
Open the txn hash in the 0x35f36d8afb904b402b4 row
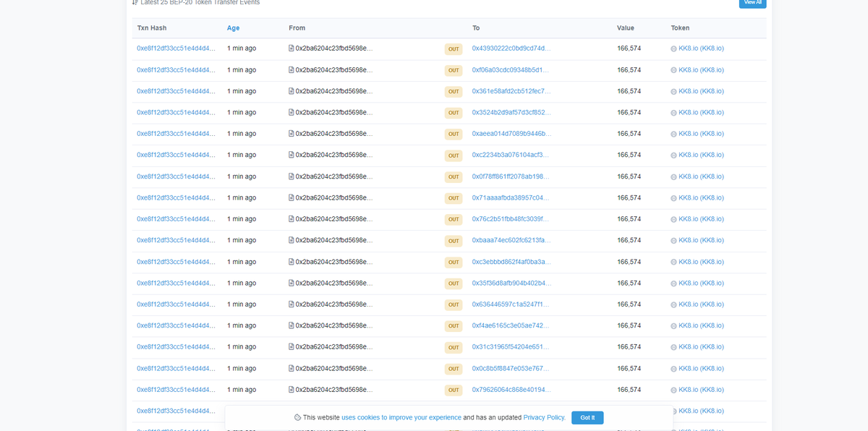[176, 283]
